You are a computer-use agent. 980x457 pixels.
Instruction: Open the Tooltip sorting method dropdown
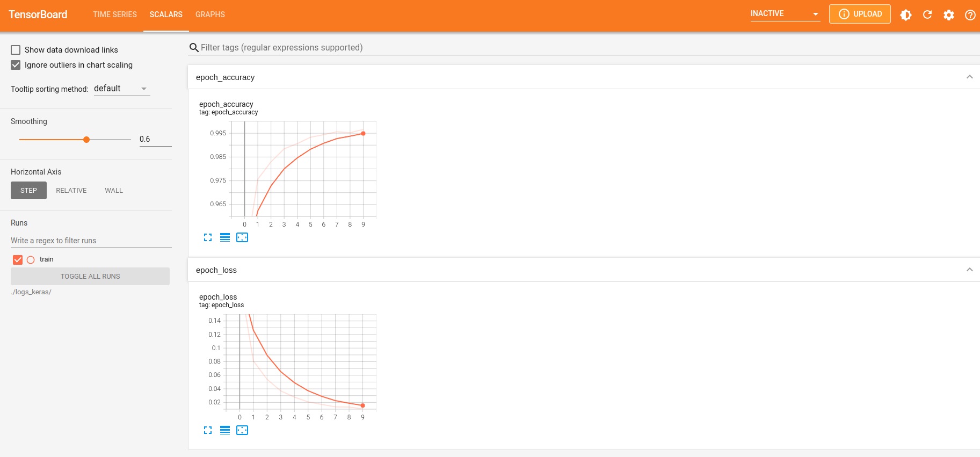click(122, 89)
